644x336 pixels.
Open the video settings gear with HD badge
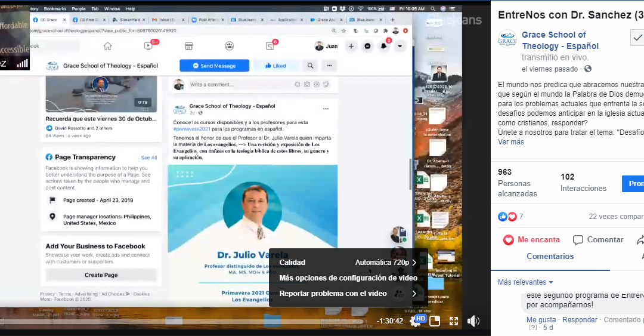(416, 321)
